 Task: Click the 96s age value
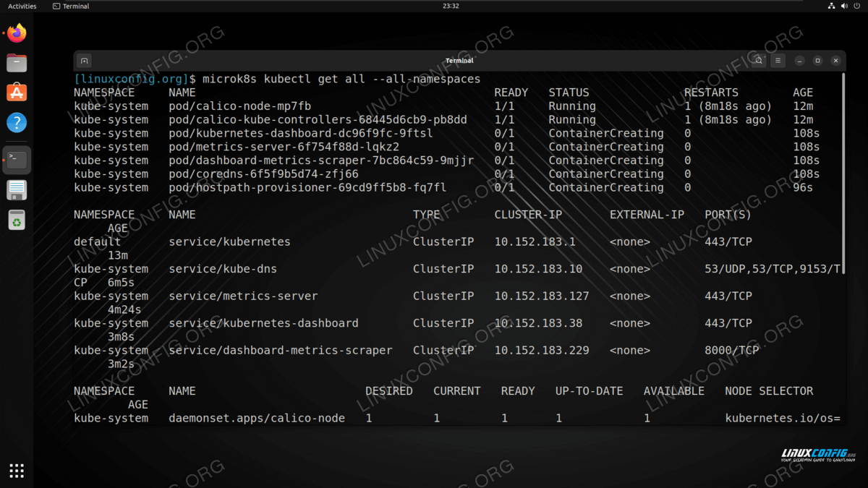(803, 187)
